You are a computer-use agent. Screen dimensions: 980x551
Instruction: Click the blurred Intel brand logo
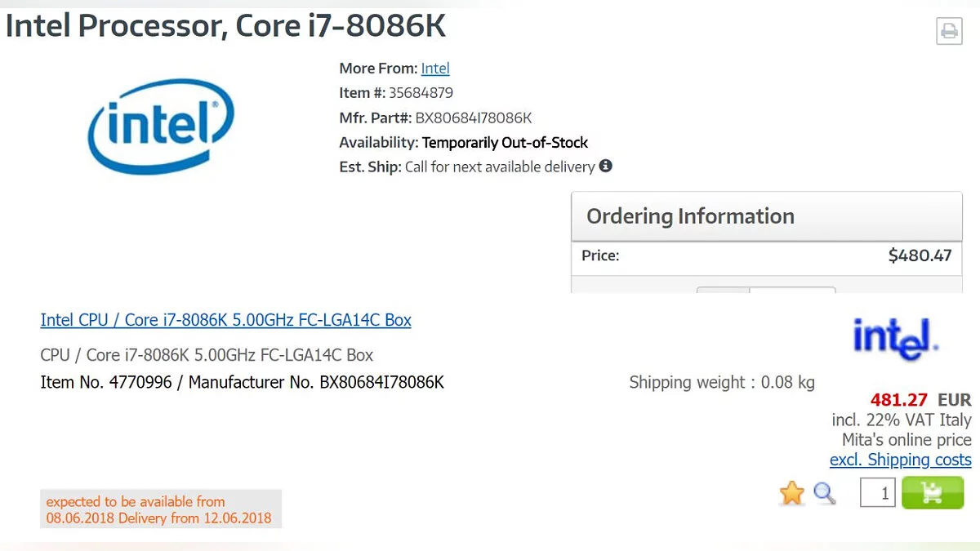(894, 337)
